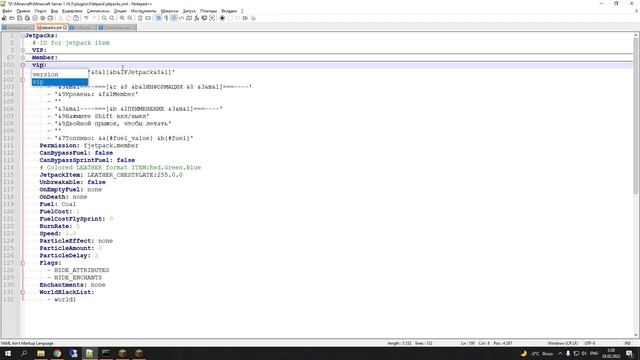
Task: Open the Function List panel icon
Action: 197,18
